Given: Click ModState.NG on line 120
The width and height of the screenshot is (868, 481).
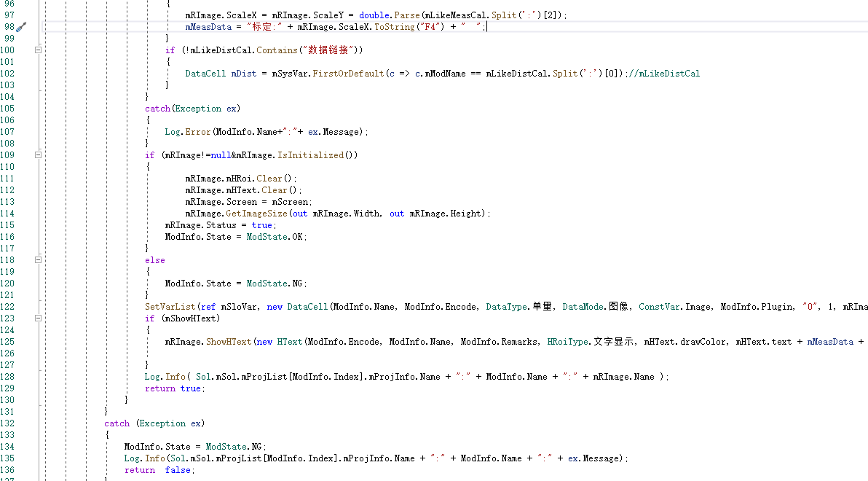Looking at the screenshot, I should [275, 283].
